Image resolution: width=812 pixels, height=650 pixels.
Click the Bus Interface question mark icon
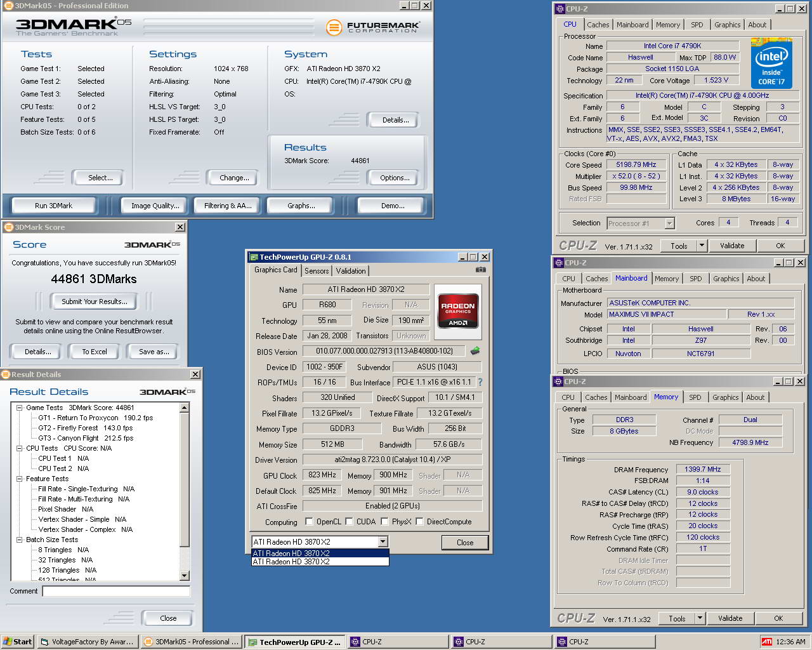click(480, 382)
